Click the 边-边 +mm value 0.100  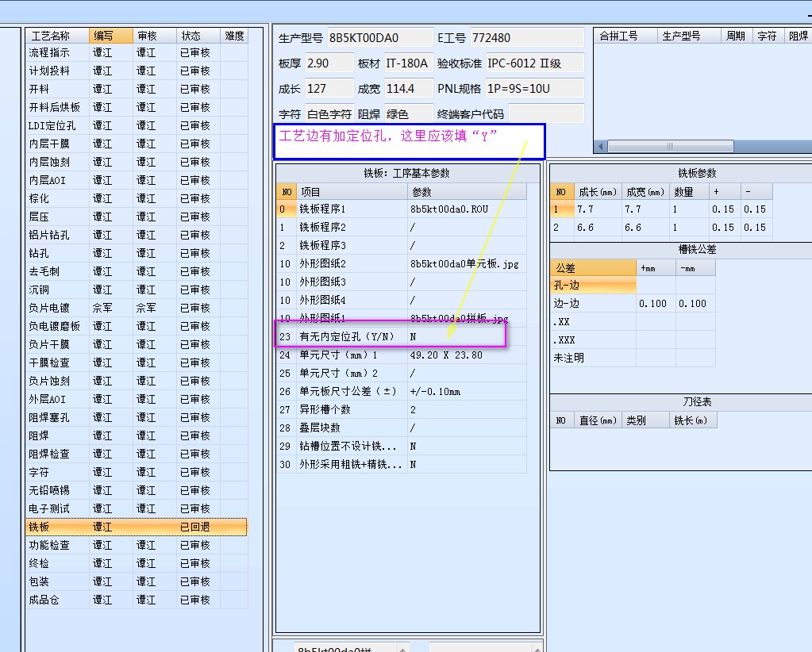coord(653,303)
